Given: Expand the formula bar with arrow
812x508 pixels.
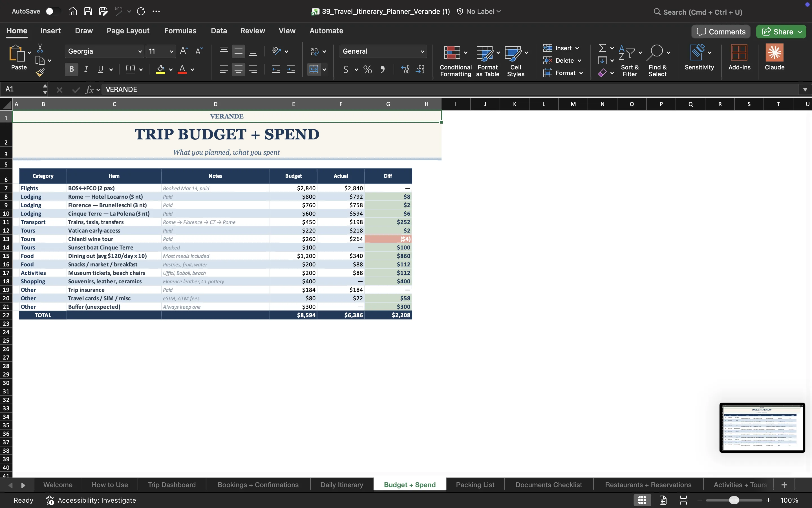Looking at the screenshot, I should [x=805, y=90].
